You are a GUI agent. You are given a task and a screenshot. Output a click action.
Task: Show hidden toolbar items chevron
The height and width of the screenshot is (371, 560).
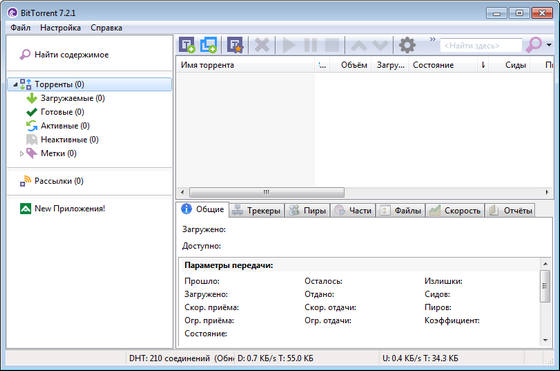[x=432, y=39]
